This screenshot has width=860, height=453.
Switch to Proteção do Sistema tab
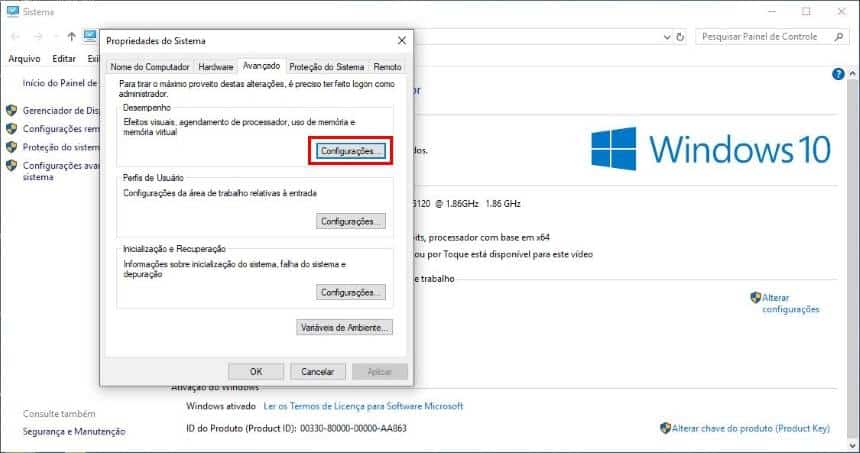(326, 66)
